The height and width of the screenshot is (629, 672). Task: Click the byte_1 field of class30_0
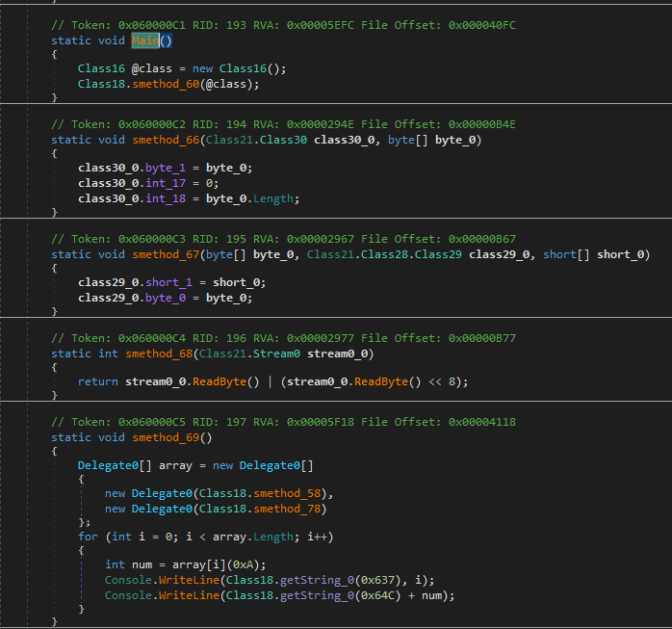tap(163, 168)
